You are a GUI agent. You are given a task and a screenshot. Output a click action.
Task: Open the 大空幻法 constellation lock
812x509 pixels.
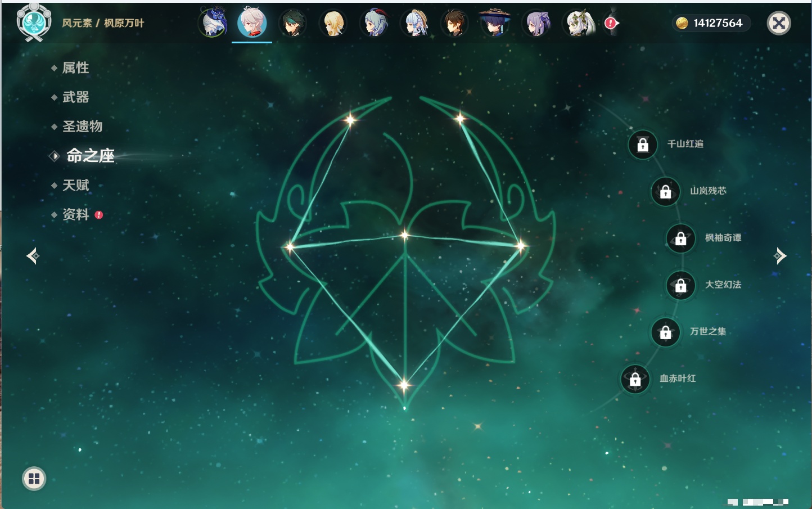coord(681,285)
